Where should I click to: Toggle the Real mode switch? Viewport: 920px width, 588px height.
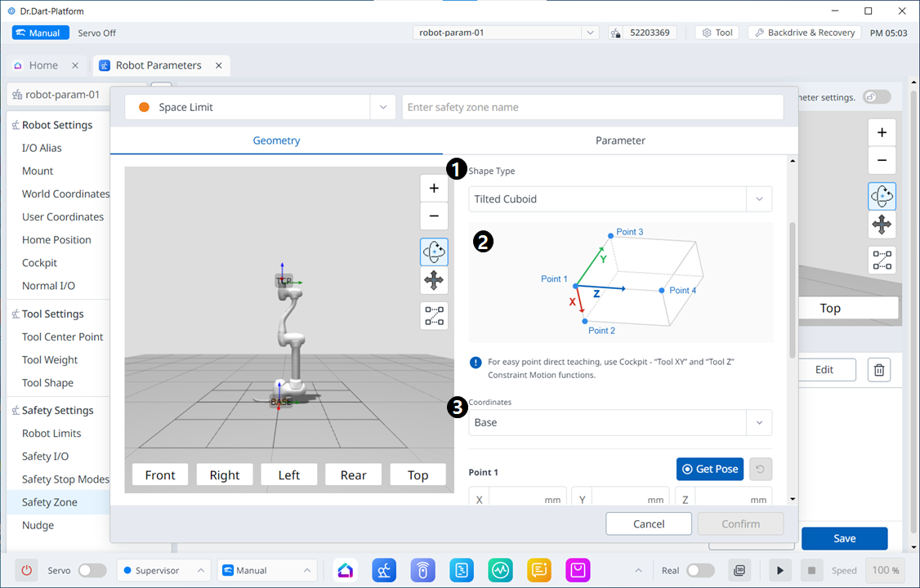[700, 570]
